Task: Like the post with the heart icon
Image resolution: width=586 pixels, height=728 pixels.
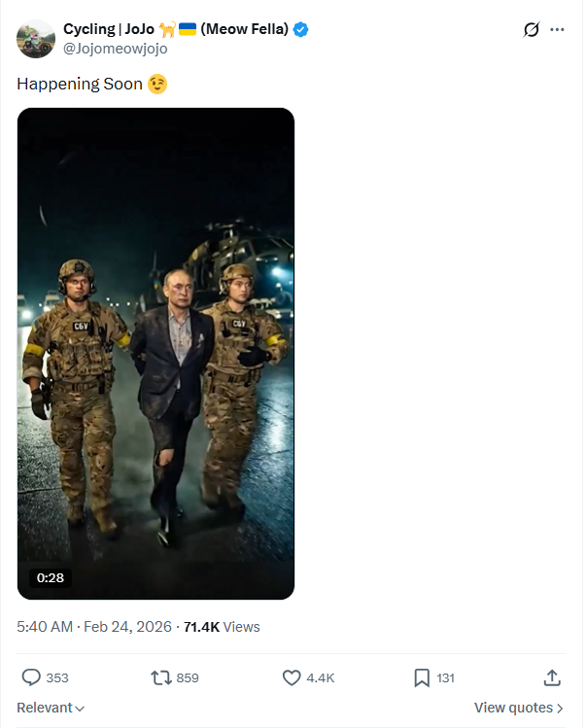Action: (292, 677)
